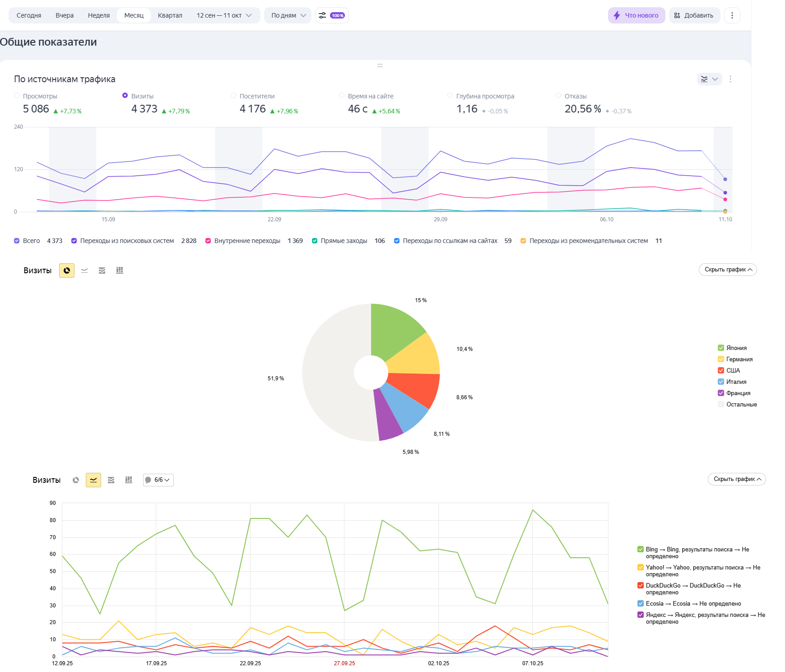The width and height of the screenshot is (785, 672).
Task: Open the three-dot page options menu
Action: (x=732, y=15)
